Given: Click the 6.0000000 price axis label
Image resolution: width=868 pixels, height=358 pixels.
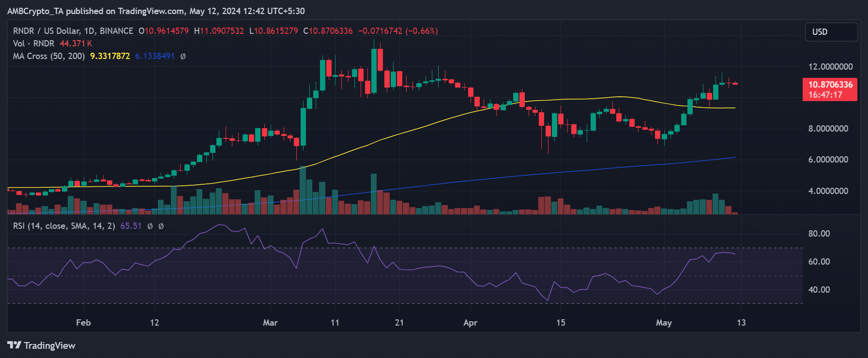Looking at the screenshot, I should pos(828,160).
